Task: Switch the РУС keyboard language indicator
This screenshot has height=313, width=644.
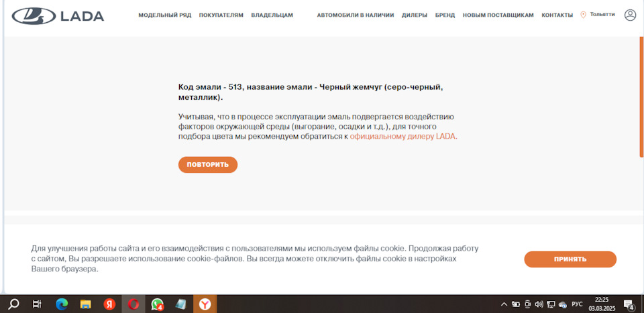Action: click(x=577, y=304)
